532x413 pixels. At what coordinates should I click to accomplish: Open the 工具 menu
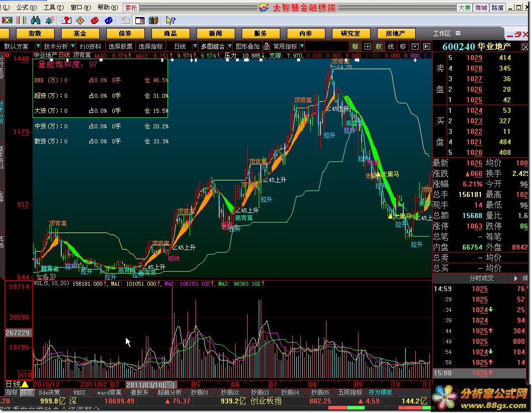coord(54,7)
